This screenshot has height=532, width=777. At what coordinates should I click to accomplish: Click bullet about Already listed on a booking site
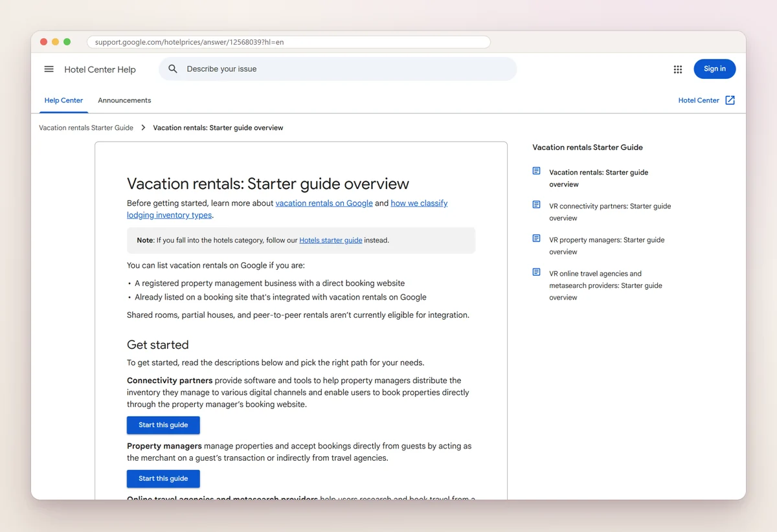[x=280, y=297]
